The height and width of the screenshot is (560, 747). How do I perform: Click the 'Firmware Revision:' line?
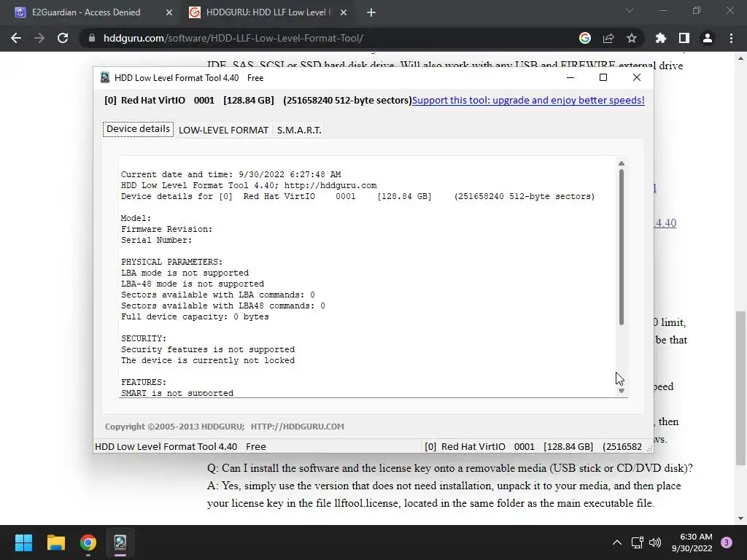click(x=167, y=229)
